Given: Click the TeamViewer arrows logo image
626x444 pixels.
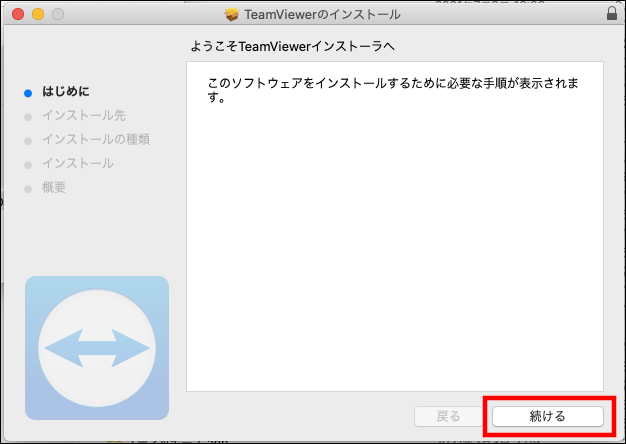Looking at the screenshot, I should click(x=97, y=348).
